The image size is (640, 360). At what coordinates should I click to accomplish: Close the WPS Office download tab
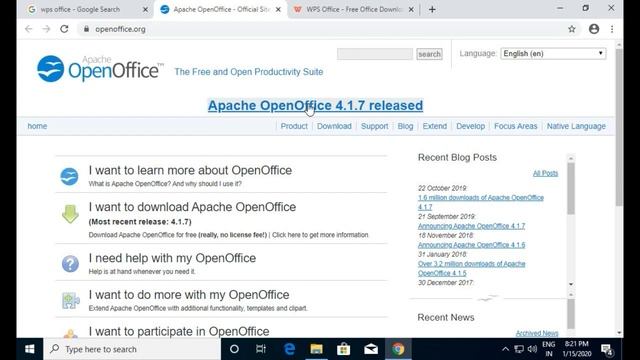[x=411, y=9]
